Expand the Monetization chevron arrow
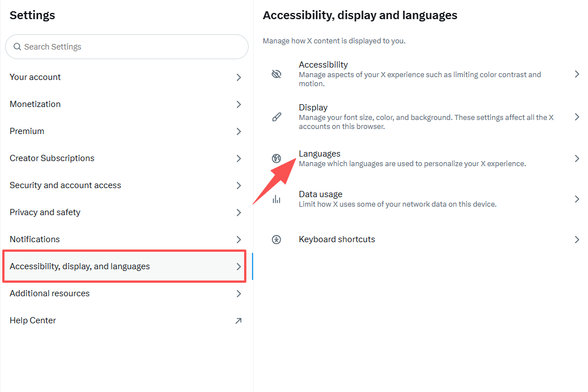This screenshot has width=588, height=392. pos(239,104)
